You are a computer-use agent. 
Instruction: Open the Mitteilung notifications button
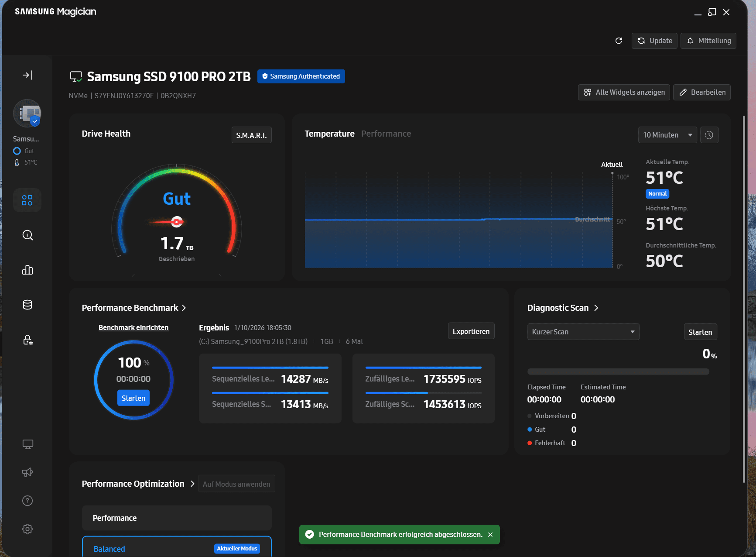coord(708,41)
